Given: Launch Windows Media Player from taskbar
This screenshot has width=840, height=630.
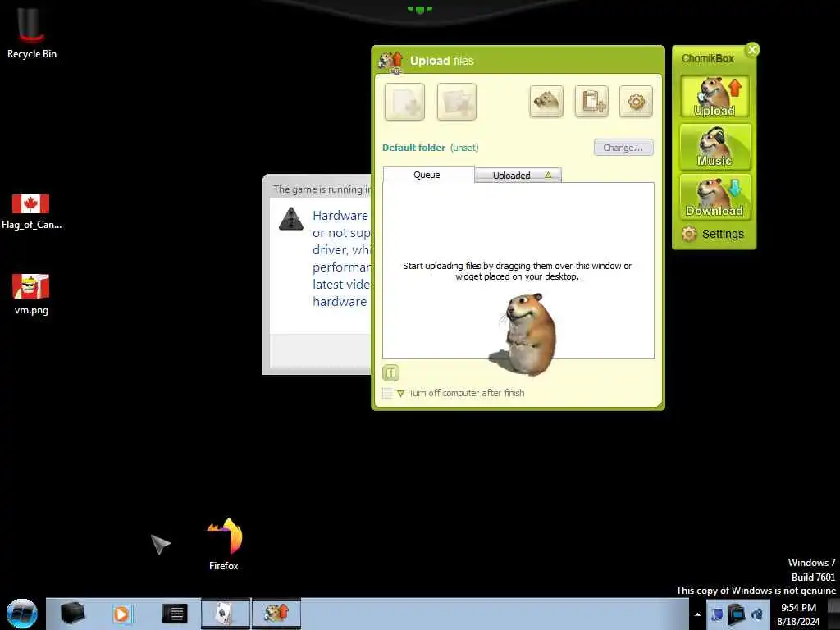Looking at the screenshot, I should tap(121, 614).
